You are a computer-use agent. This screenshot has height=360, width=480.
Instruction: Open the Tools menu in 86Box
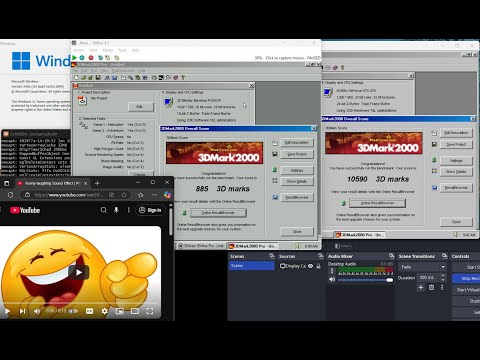click(x=122, y=50)
